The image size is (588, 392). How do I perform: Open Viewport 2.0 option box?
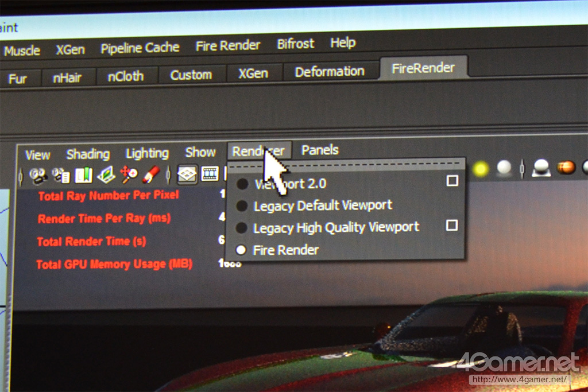click(x=452, y=181)
